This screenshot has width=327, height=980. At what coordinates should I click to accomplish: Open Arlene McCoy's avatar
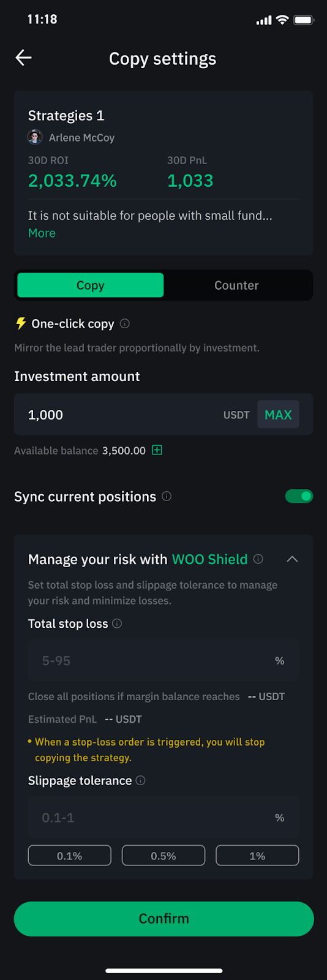point(35,137)
